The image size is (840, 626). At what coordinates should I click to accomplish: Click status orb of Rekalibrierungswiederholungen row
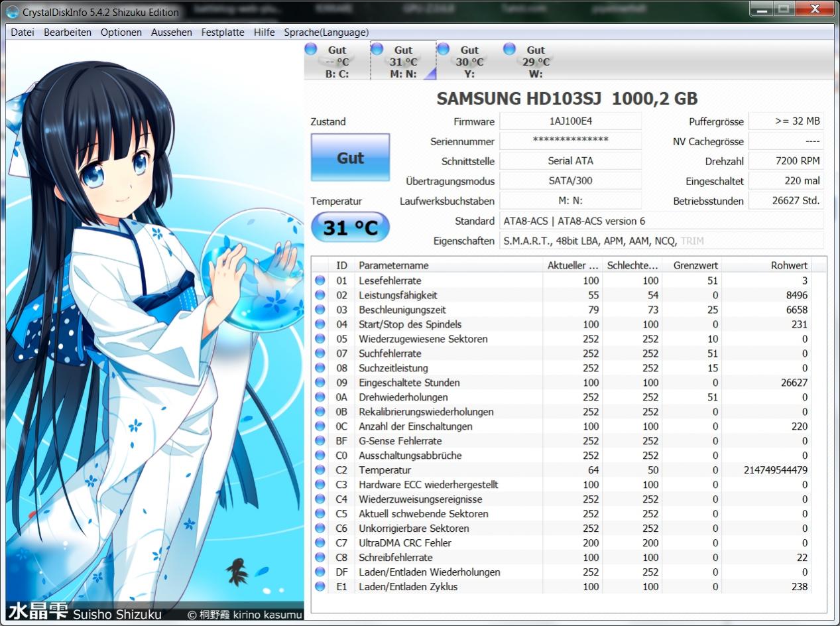[x=320, y=412]
